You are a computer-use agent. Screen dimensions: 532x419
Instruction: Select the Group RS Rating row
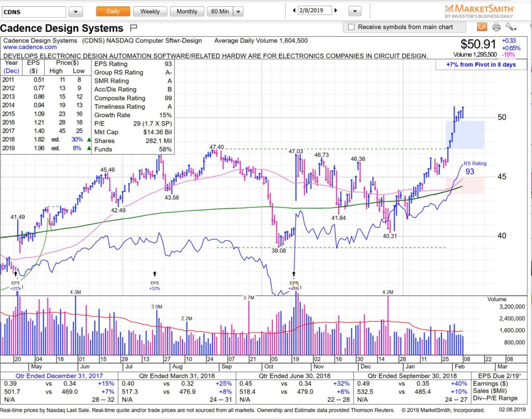133,72
